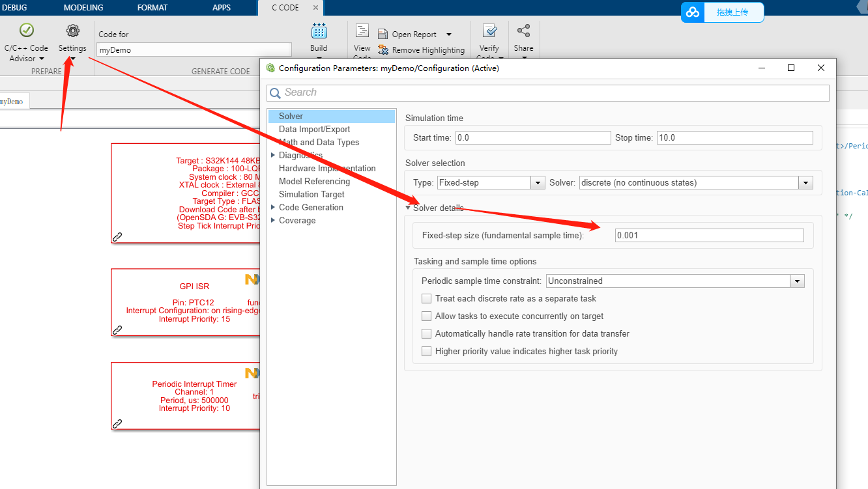The height and width of the screenshot is (489, 868).
Task: Select the C CODE tab
Action: [x=285, y=8]
